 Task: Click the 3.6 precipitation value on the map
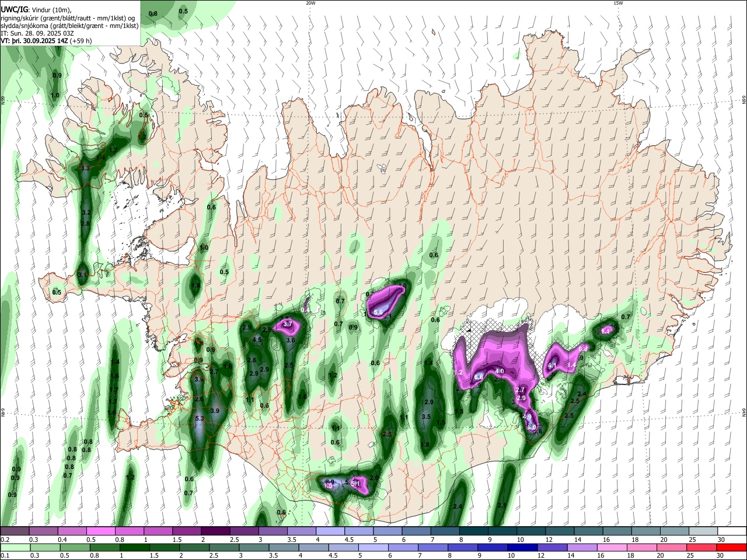click(291, 340)
